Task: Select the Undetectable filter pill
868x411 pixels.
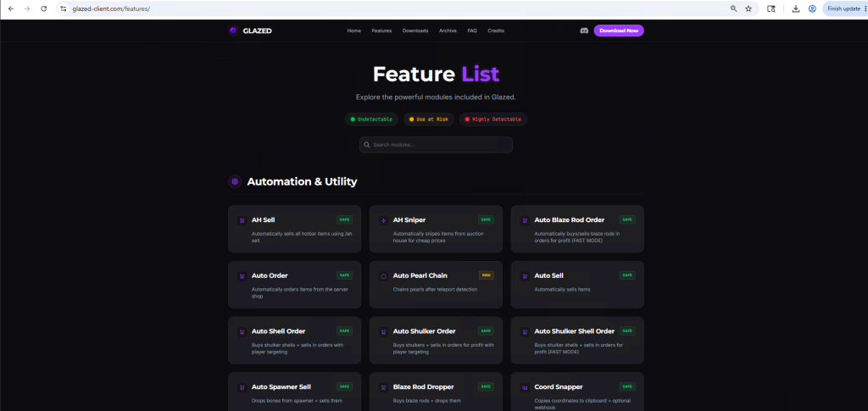Action: pos(371,119)
